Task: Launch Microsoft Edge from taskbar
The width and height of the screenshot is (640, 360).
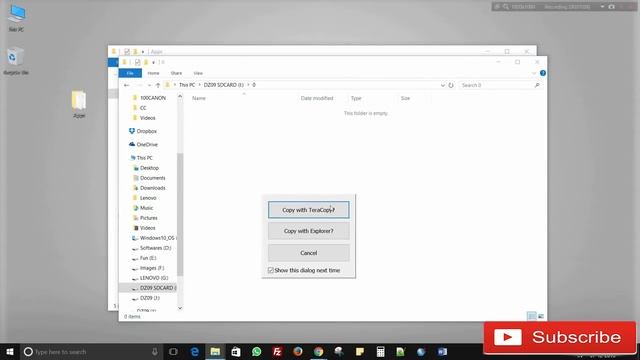Action: click(x=195, y=351)
